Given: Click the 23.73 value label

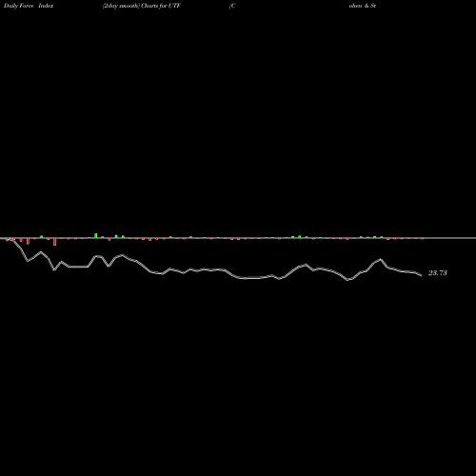Looking at the screenshot, I should (438, 273).
